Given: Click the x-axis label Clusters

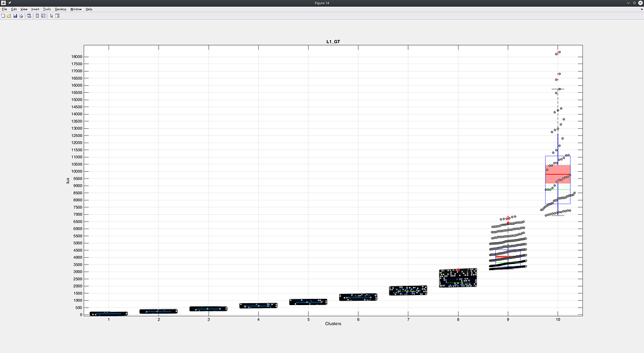Looking at the screenshot, I should coord(333,324).
